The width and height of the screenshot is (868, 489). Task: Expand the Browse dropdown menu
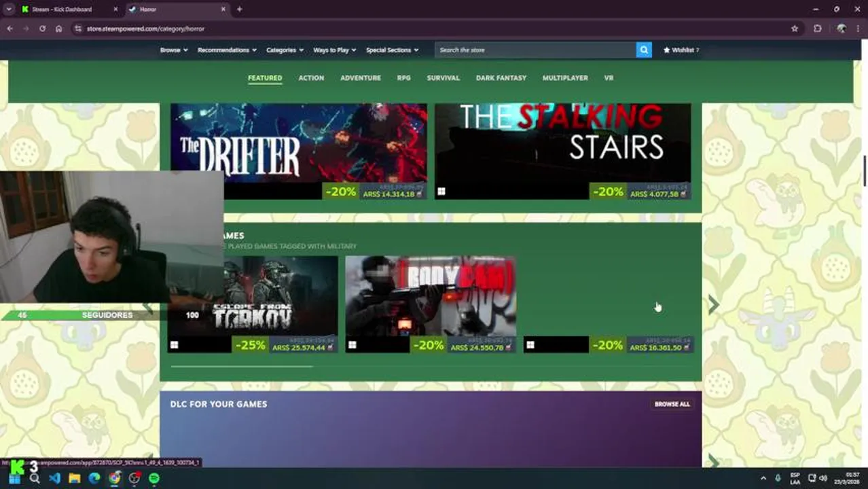pyautogui.click(x=174, y=50)
